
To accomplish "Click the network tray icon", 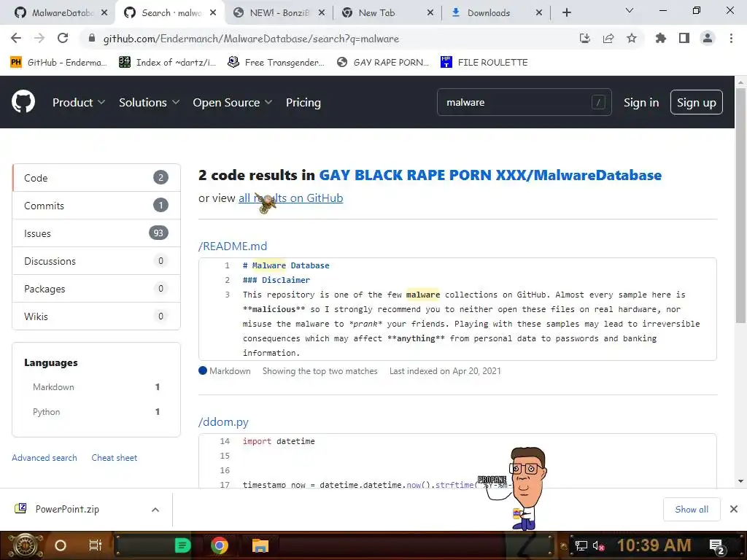I will [581, 546].
